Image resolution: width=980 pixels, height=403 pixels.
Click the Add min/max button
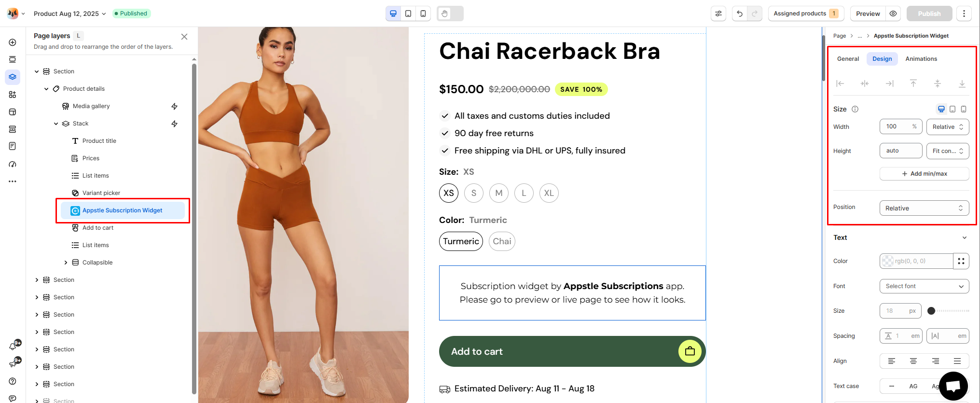tap(924, 174)
